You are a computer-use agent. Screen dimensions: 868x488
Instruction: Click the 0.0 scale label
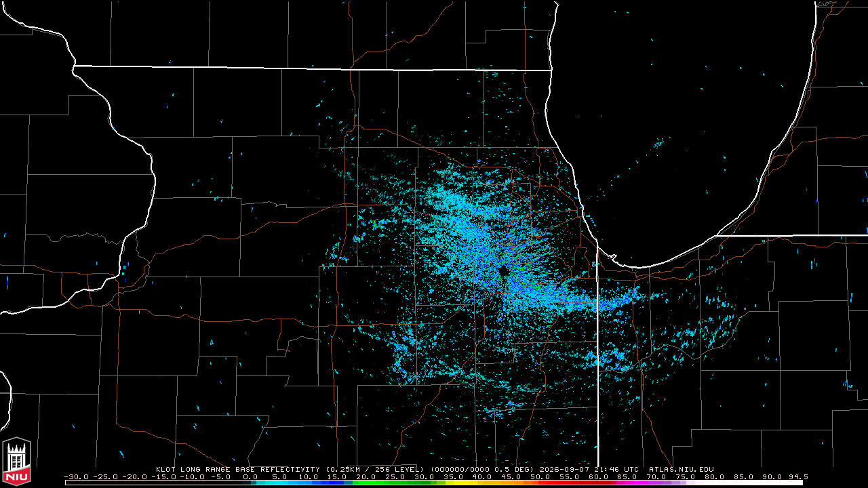click(250, 477)
